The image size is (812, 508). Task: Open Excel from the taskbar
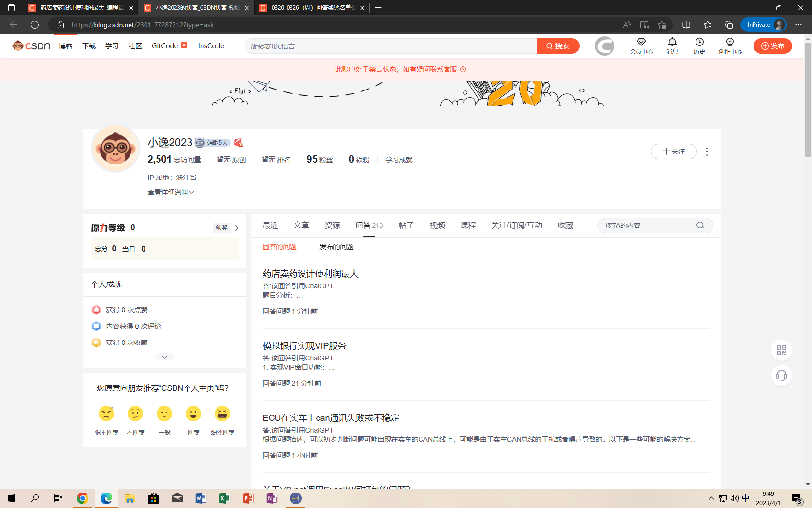[225, 498]
